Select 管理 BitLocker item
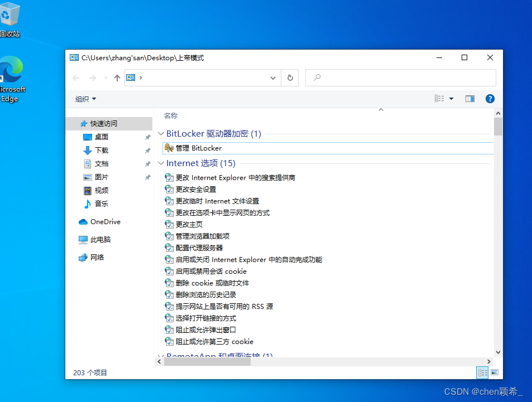Image resolution: width=532 pixels, height=402 pixels. pos(328,148)
